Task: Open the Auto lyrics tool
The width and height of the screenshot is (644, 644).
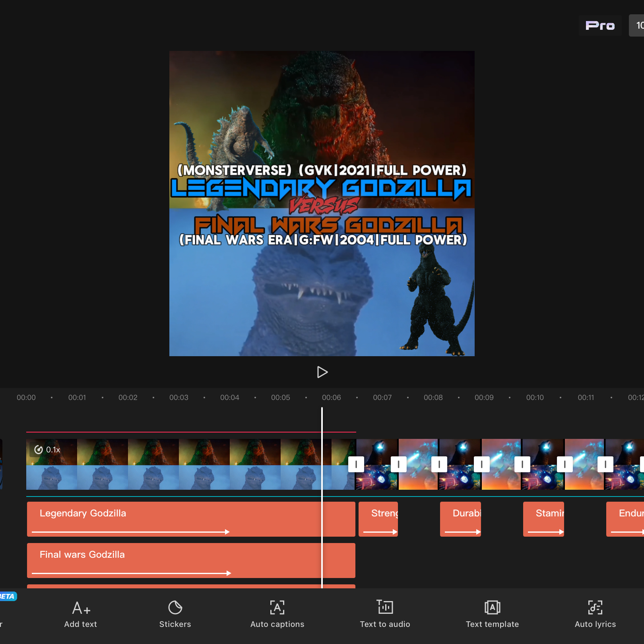Action: click(595, 614)
